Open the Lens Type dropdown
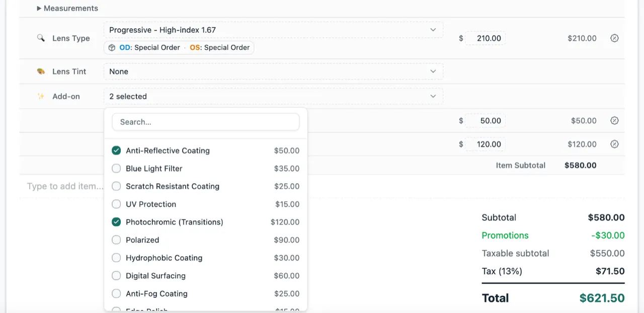 273,30
